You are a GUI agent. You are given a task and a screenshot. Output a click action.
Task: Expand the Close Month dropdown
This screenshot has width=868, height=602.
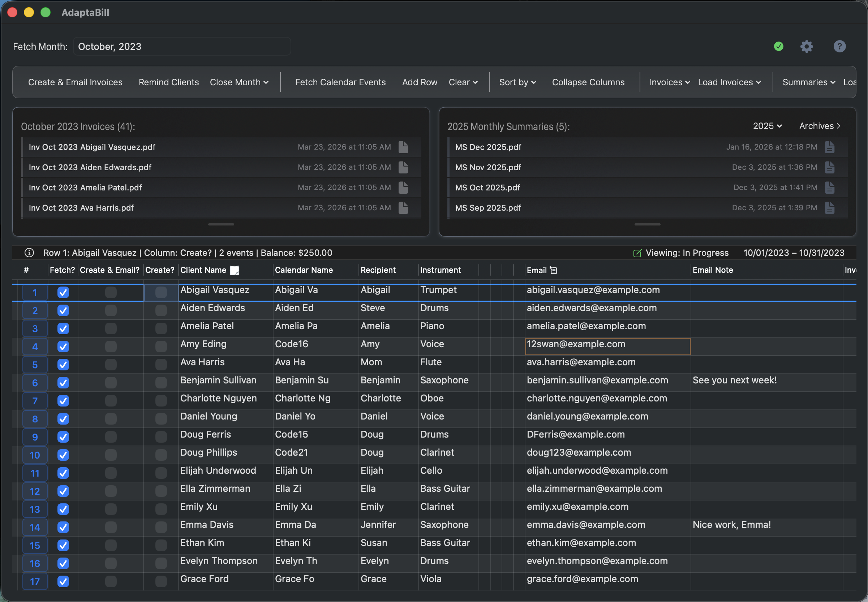(239, 82)
